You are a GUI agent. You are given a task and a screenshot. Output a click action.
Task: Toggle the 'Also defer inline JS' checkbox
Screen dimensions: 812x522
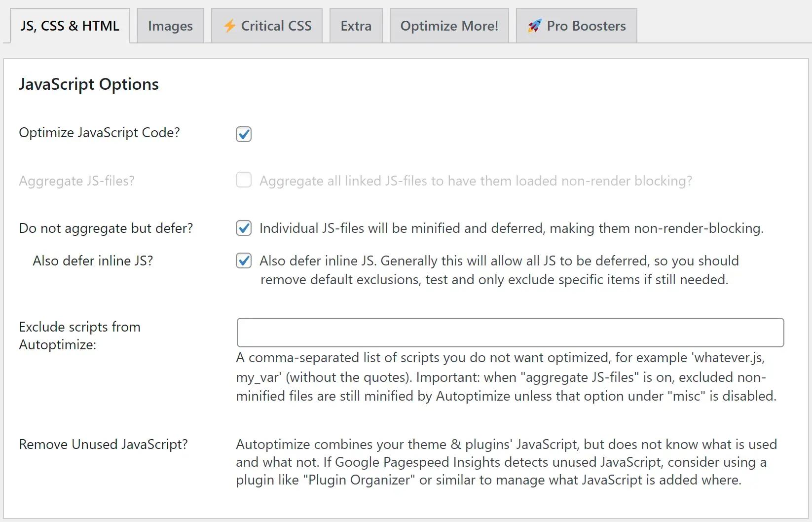(x=244, y=261)
